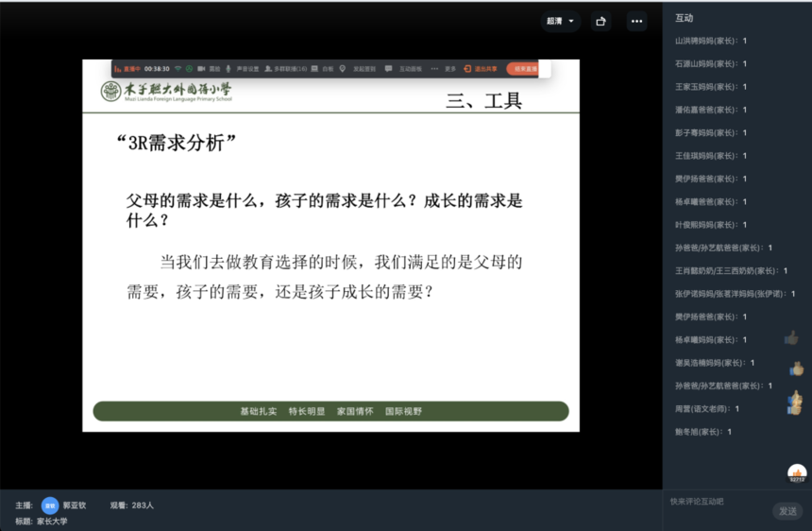
Task: Click the share/rotate screen icon
Action: pyautogui.click(x=601, y=21)
